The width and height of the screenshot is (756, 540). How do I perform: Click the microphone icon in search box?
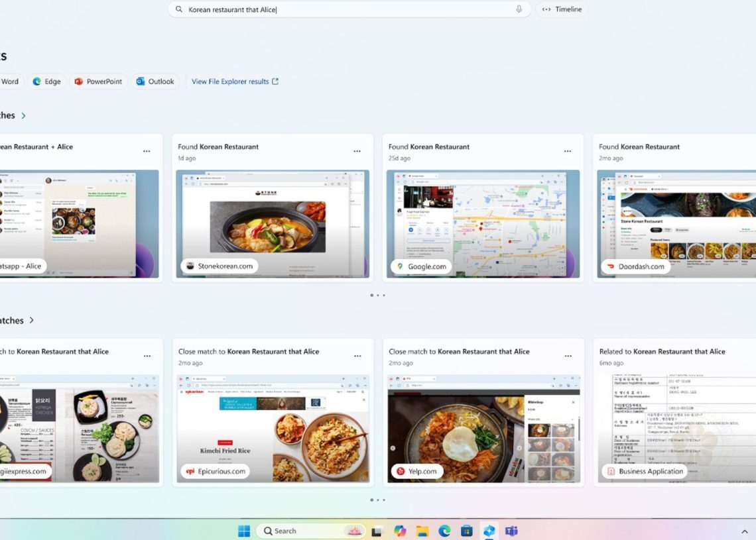point(519,9)
